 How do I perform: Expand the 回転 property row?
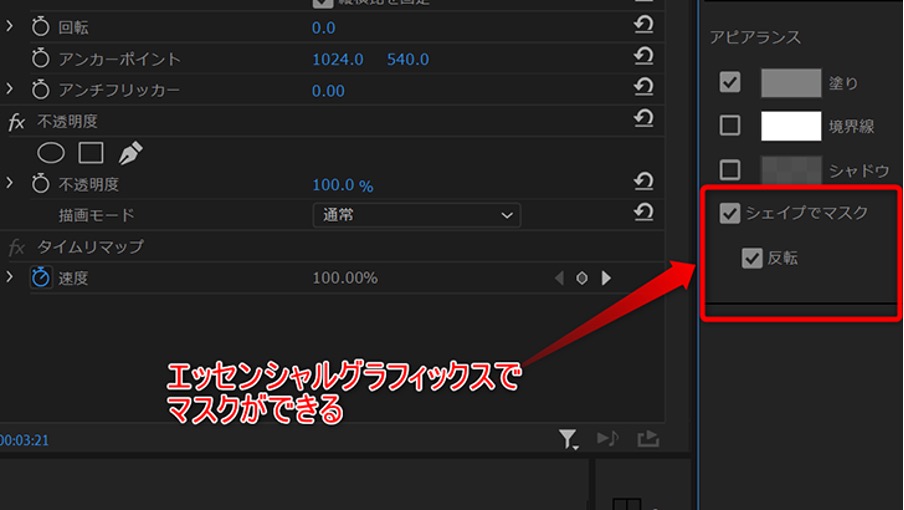pos(9,27)
